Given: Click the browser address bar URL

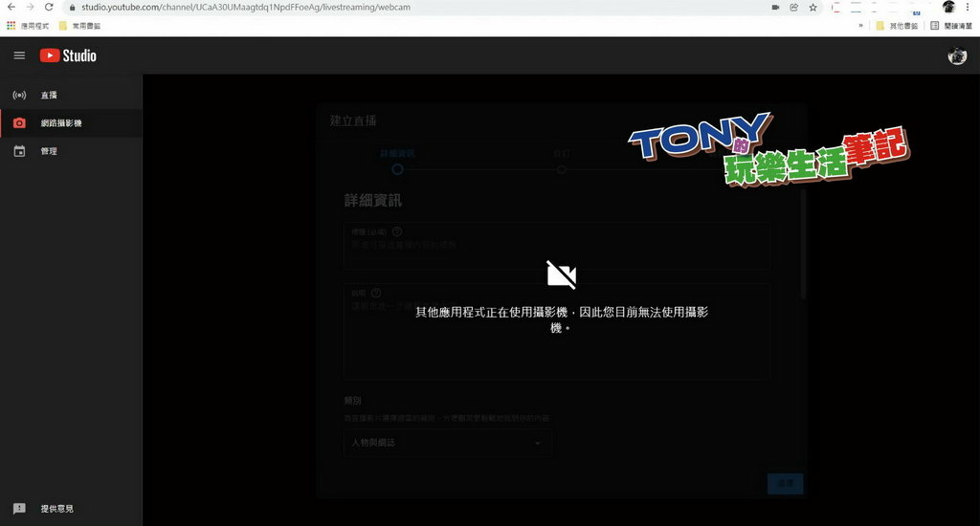Looking at the screenshot, I should [x=246, y=8].
